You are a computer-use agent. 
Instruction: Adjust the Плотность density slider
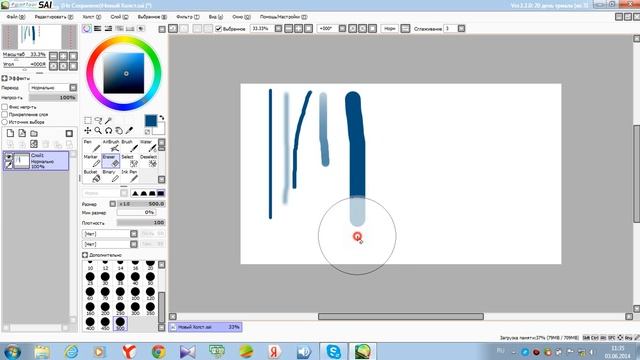[x=141, y=223]
